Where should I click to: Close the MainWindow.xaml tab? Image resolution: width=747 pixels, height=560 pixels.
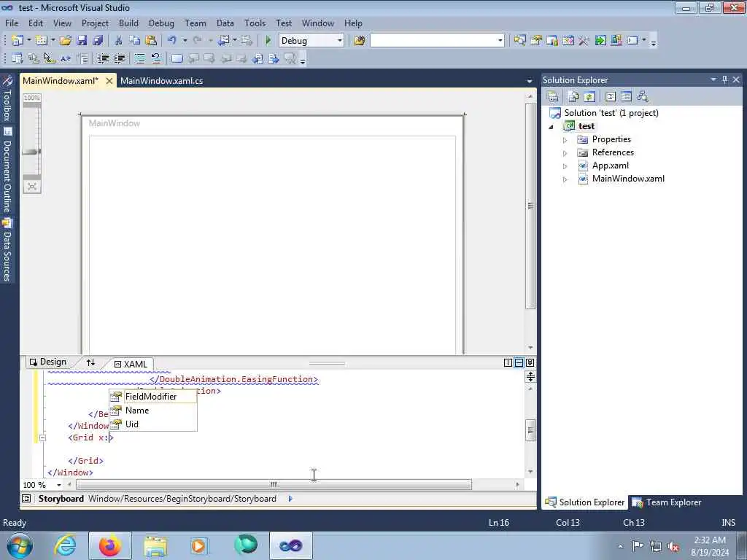pos(109,81)
